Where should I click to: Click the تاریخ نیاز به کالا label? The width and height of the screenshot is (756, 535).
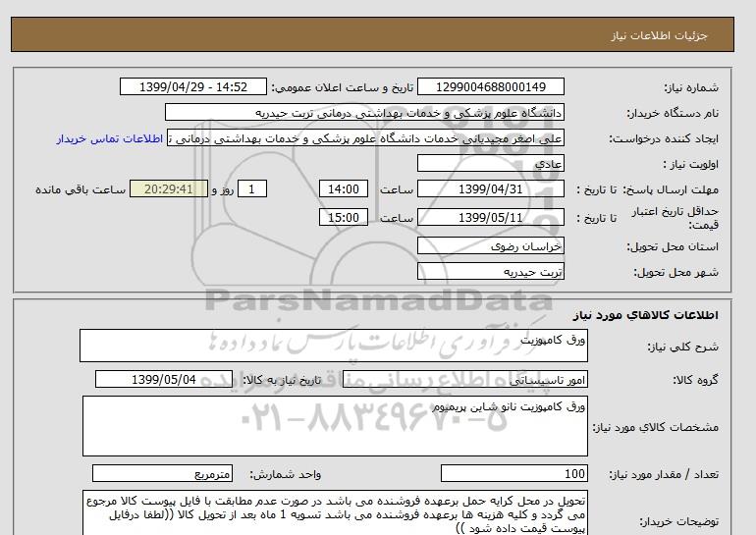pyautogui.click(x=282, y=380)
